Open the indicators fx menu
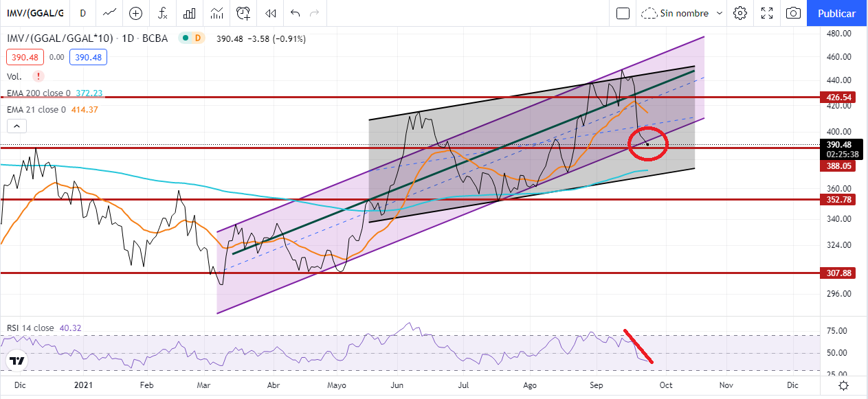 pos(163,13)
